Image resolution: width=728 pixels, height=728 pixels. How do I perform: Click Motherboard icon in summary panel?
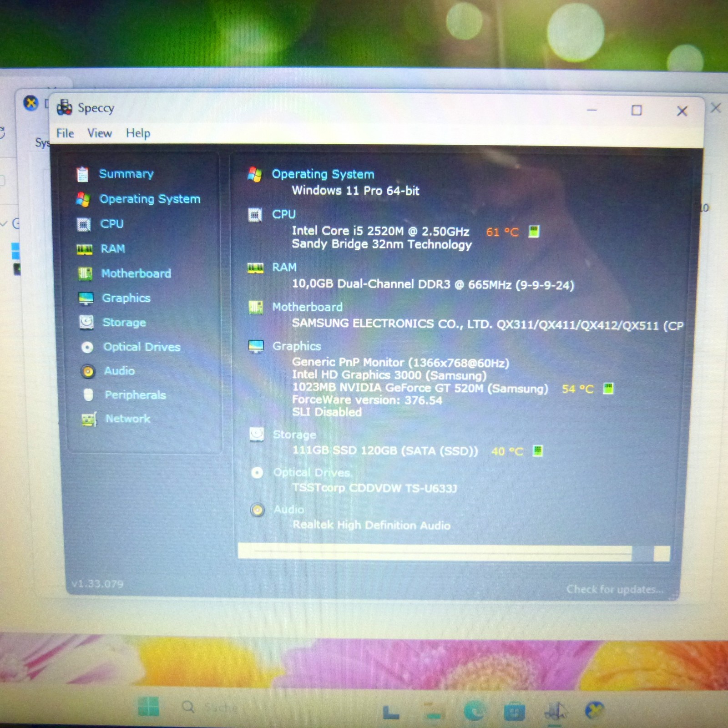click(256, 307)
